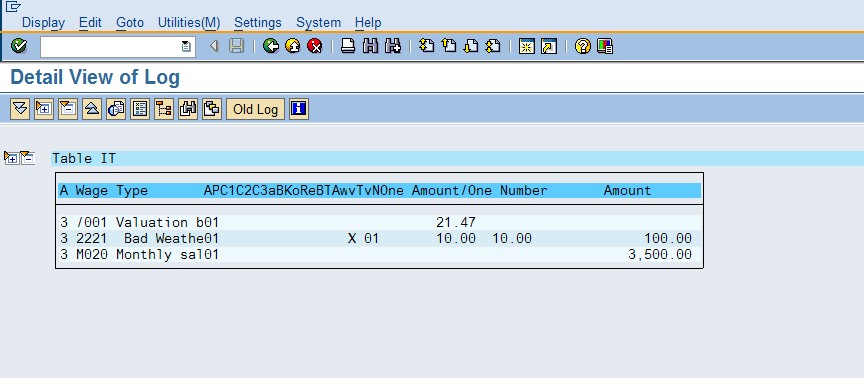This screenshot has height=378, width=864.
Task: Click the Amount/One column header
Action: 452,191
